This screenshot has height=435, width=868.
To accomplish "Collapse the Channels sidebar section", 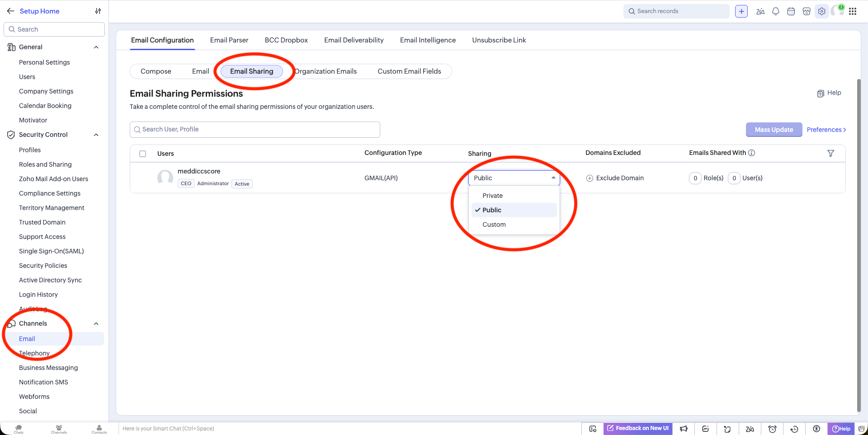I will click(x=96, y=323).
